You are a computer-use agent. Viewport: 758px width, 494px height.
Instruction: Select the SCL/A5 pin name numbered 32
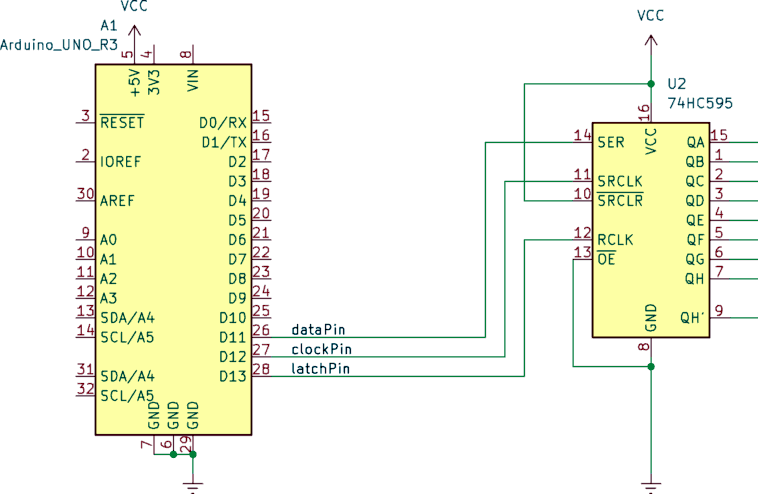[127, 396]
